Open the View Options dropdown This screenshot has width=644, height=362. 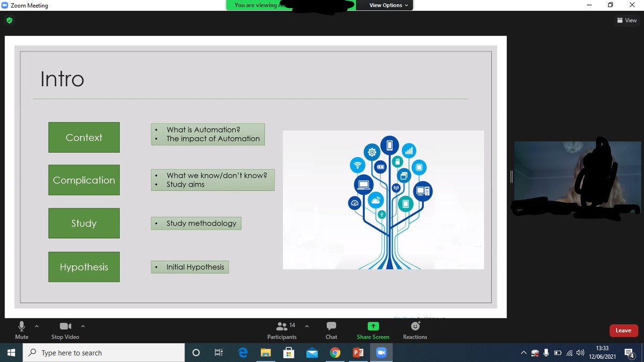click(389, 5)
